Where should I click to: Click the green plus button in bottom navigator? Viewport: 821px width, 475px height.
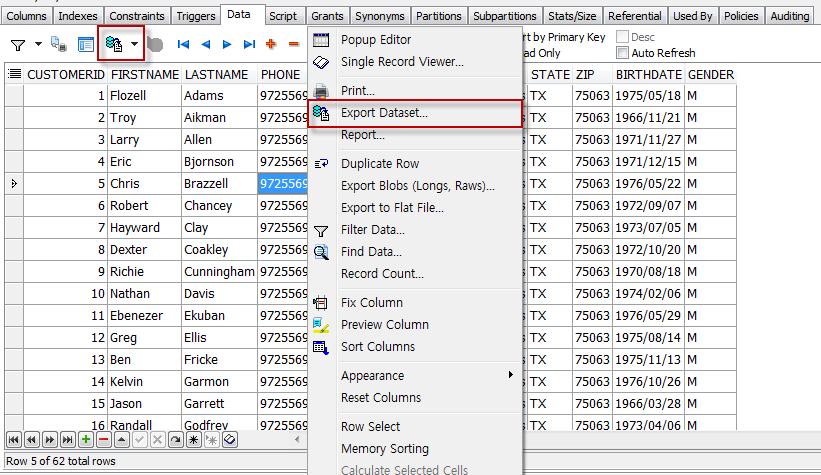pyautogui.click(x=86, y=439)
